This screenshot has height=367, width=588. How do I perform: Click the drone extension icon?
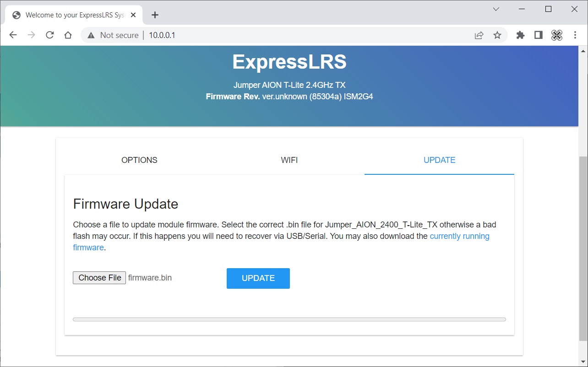[x=556, y=35]
